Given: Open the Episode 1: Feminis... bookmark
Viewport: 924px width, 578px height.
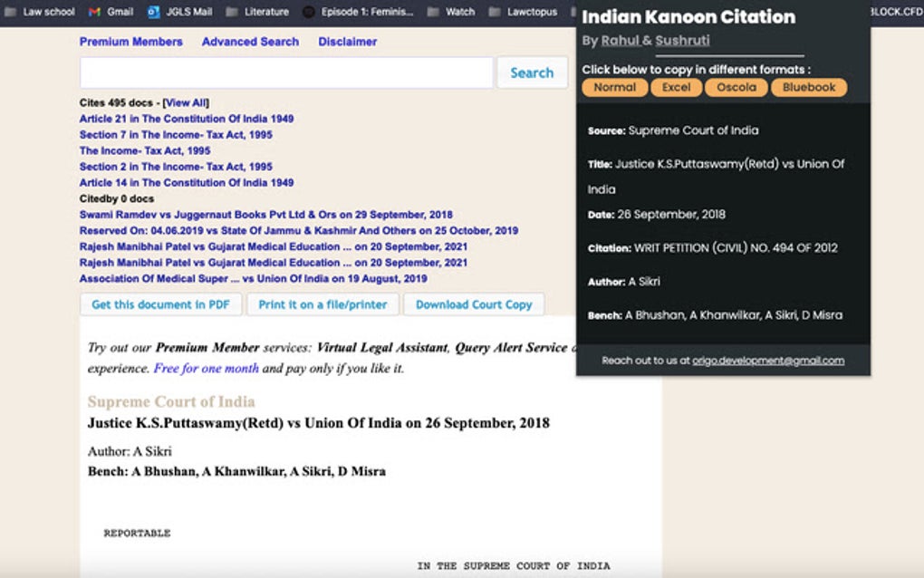Looking at the screenshot, I should point(366,12).
